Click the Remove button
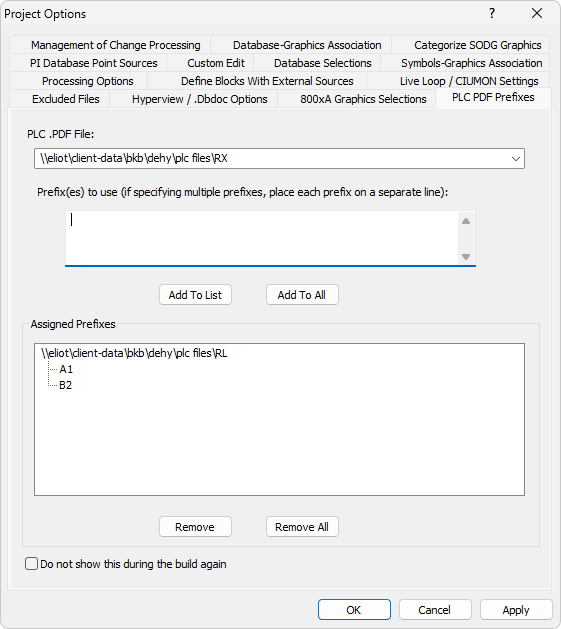Viewport: 561px width, 629px height. [195, 527]
